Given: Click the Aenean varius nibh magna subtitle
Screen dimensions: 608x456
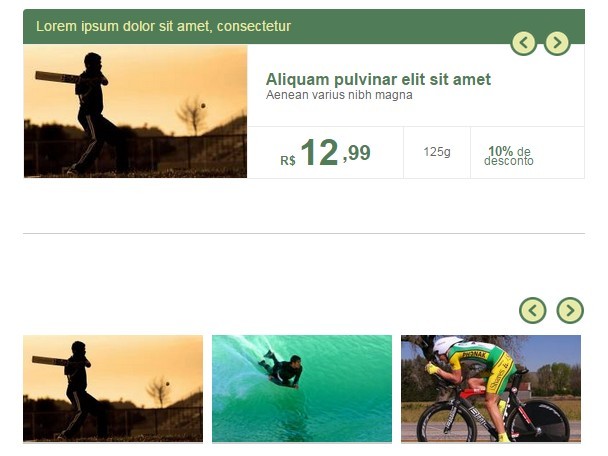Looking at the screenshot, I should (339, 95).
